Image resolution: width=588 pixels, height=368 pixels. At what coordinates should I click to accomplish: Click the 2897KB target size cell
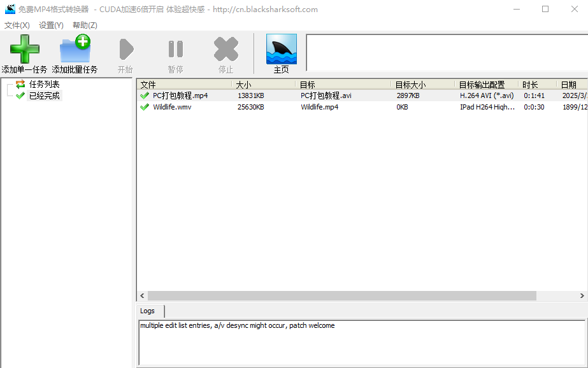pos(408,96)
